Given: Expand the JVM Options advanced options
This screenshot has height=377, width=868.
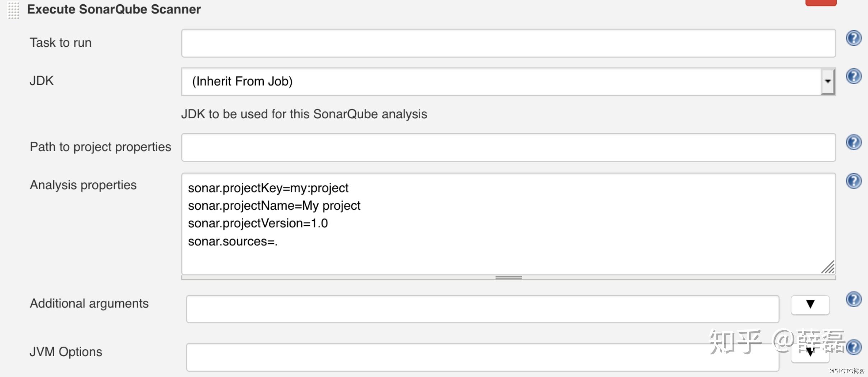Looking at the screenshot, I should (811, 352).
